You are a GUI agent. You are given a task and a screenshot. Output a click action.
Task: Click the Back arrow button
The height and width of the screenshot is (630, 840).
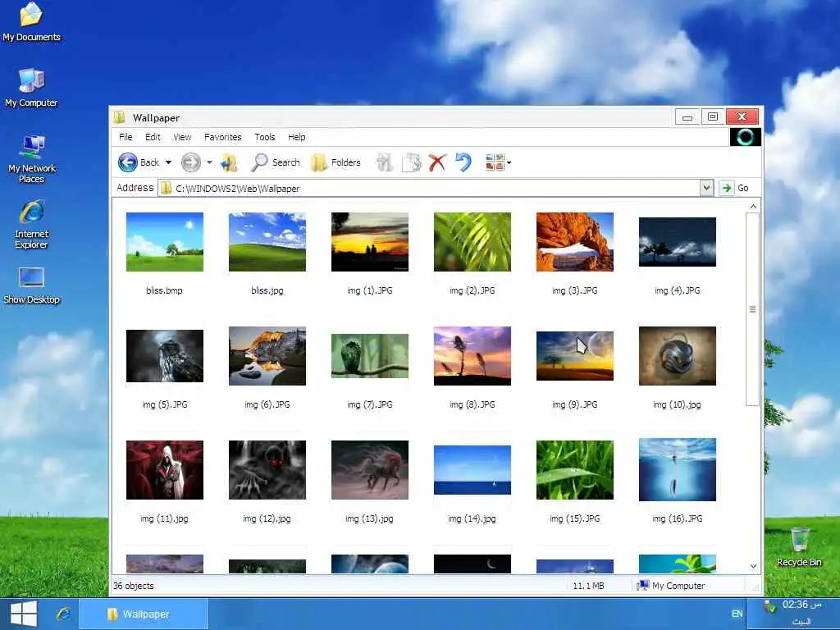pyautogui.click(x=128, y=162)
